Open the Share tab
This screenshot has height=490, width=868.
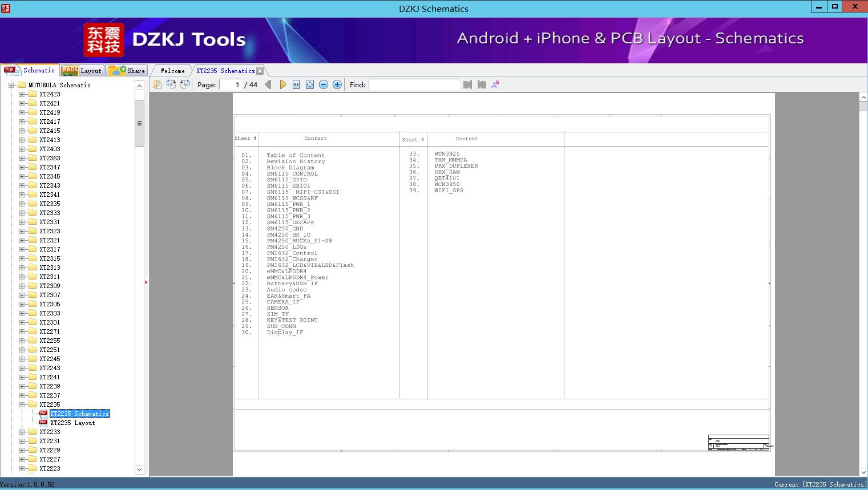(127, 71)
